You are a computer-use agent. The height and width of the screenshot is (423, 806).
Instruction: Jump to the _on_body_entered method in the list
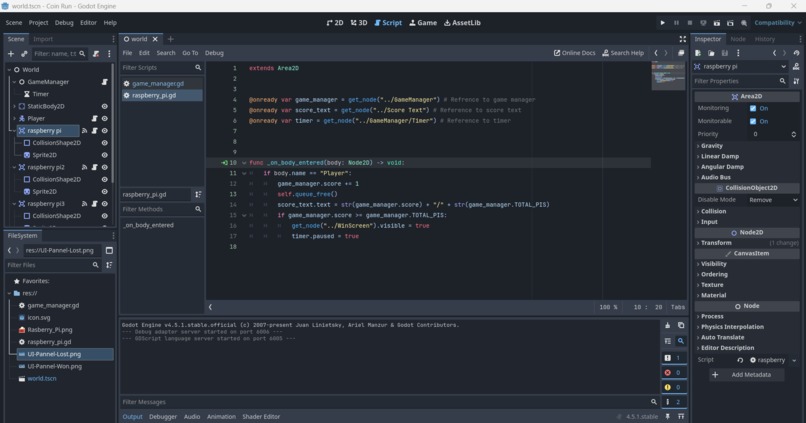[149, 225]
